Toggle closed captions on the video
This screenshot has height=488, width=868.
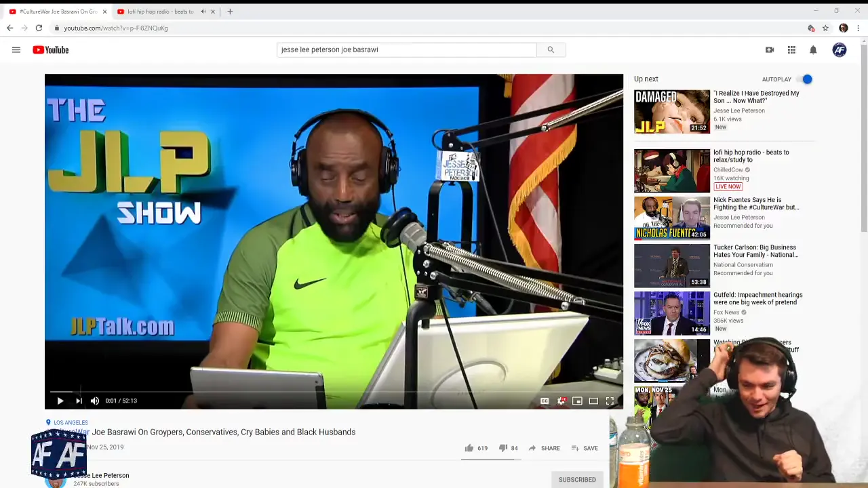545,401
